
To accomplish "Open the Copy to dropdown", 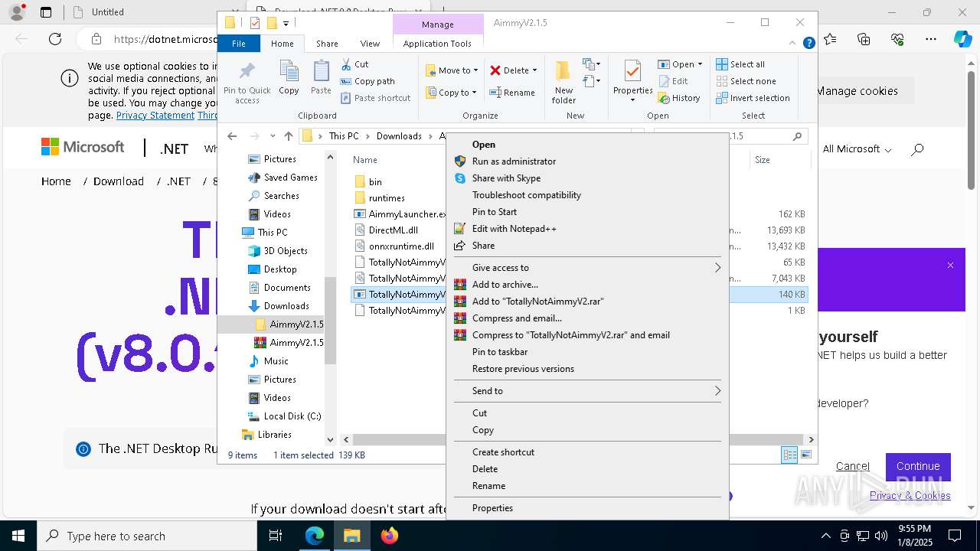I will click(x=451, y=93).
